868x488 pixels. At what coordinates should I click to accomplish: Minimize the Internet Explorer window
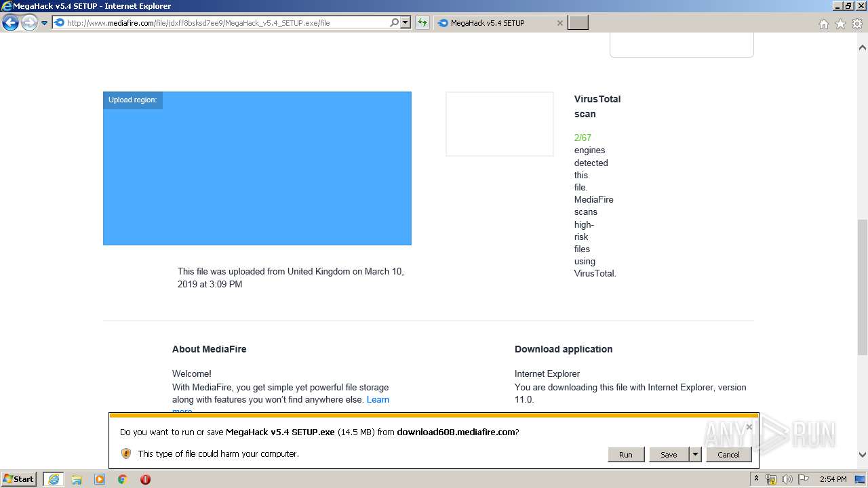[837, 5]
